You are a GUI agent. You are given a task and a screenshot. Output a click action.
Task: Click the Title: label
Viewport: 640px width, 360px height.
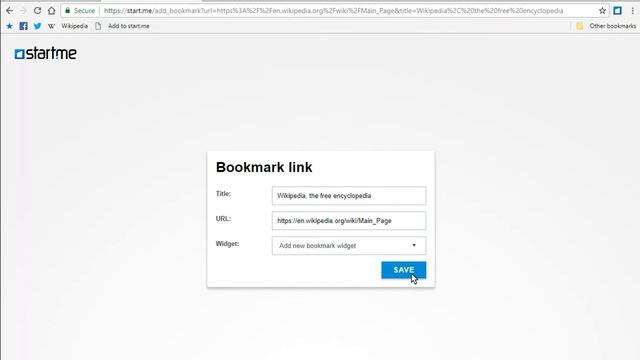pyautogui.click(x=223, y=194)
